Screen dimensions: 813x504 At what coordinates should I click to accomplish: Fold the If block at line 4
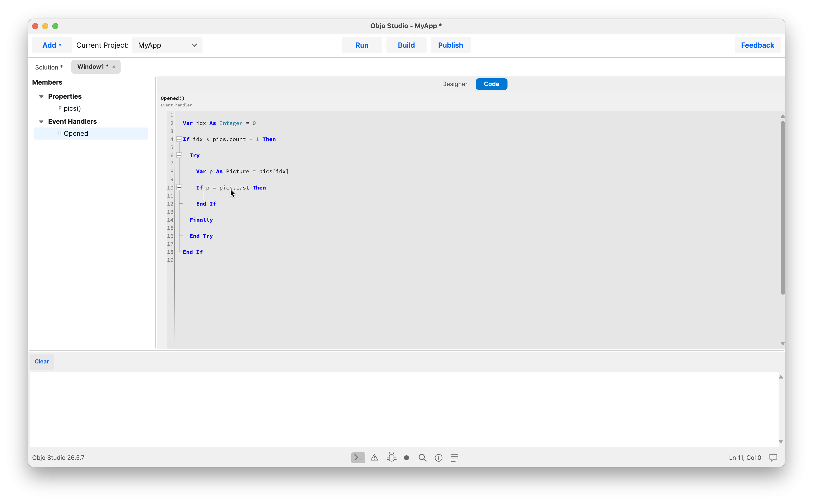coord(179,139)
